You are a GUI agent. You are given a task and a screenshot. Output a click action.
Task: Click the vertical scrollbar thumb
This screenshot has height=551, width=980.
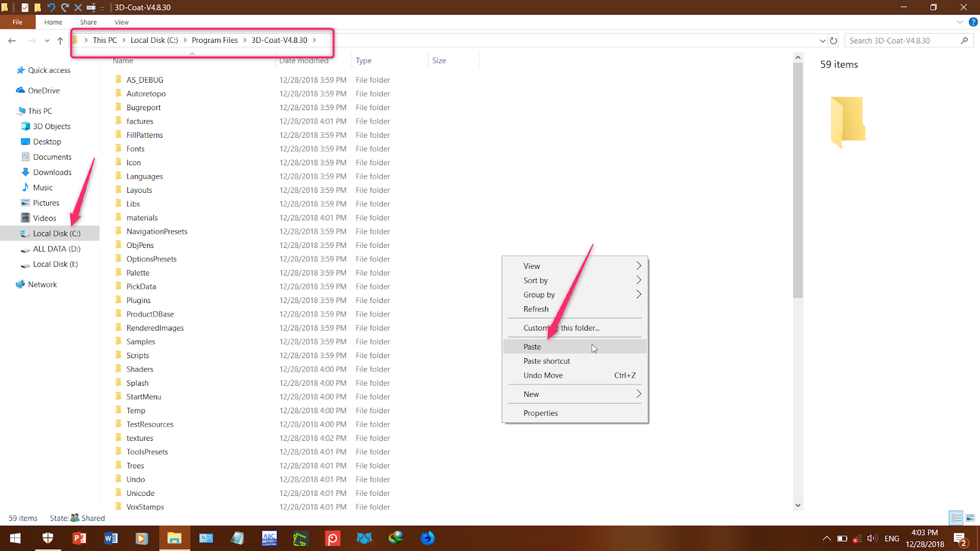(x=797, y=181)
